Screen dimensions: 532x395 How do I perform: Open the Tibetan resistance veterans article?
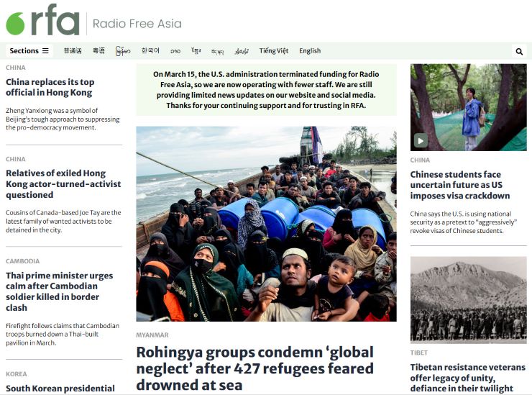(x=467, y=378)
